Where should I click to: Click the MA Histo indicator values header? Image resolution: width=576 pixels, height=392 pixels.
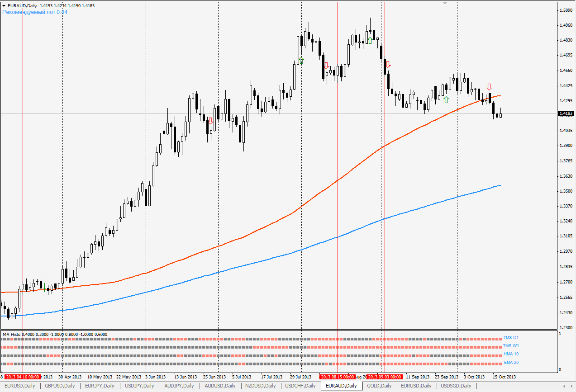(x=55, y=334)
